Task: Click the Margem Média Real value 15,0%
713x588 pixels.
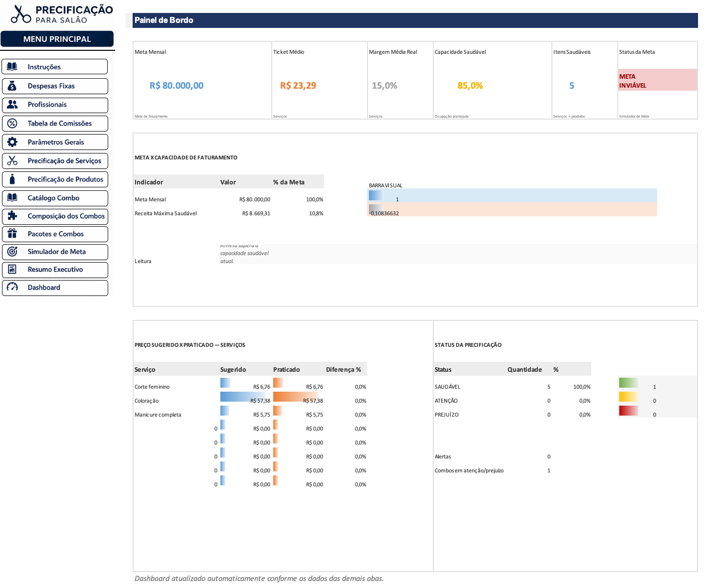Action: coord(384,86)
